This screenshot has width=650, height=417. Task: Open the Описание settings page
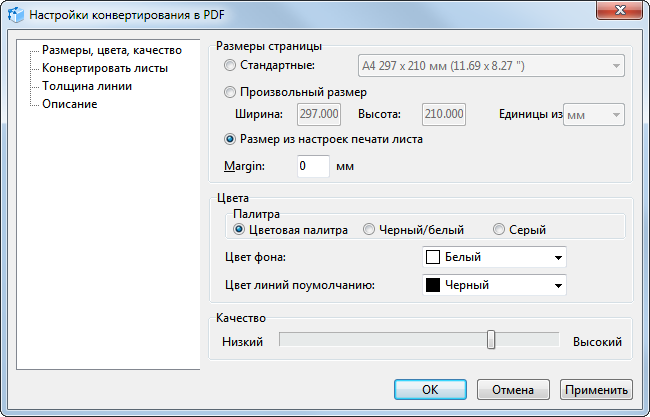69,104
